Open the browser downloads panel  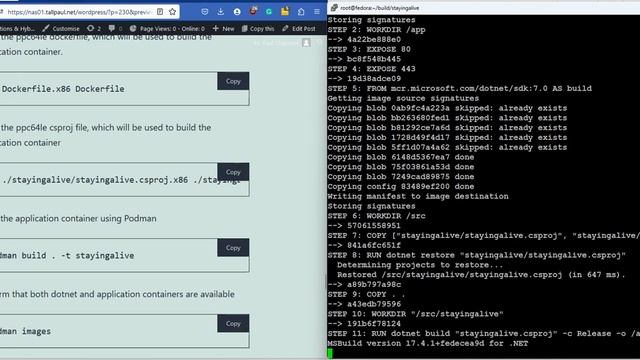click(220, 12)
